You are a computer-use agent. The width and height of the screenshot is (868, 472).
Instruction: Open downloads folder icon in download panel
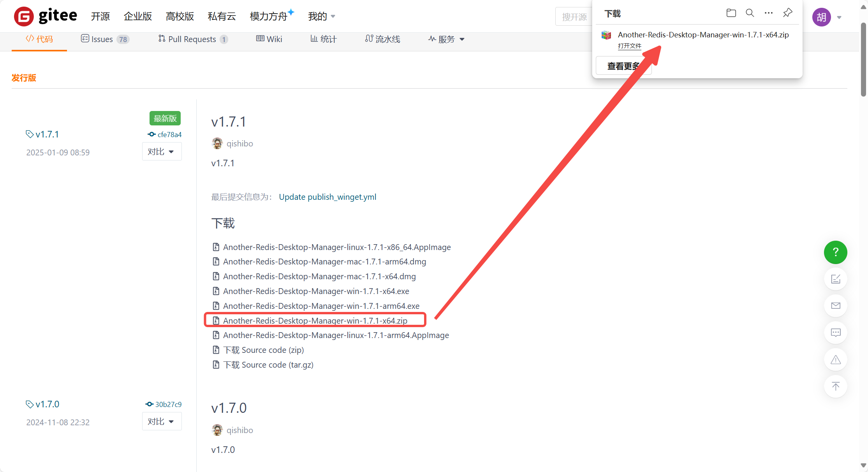click(731, 13)
